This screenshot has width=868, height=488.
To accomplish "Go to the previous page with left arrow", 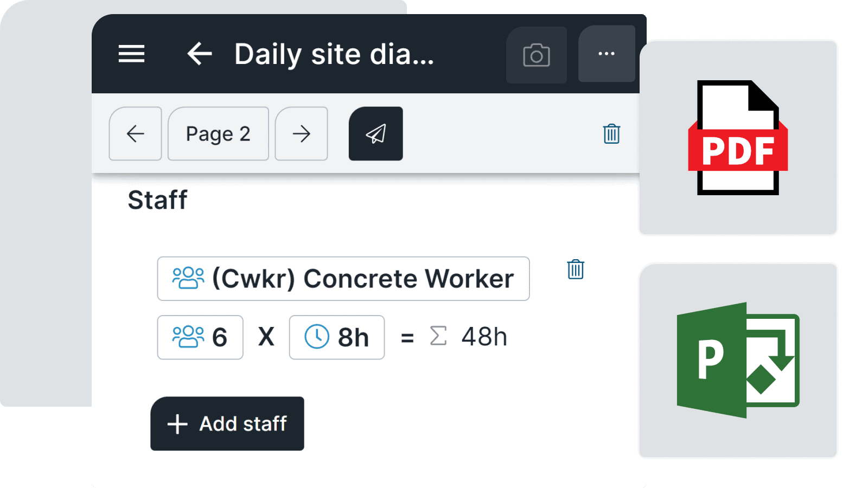I will (x=135, y=134).
